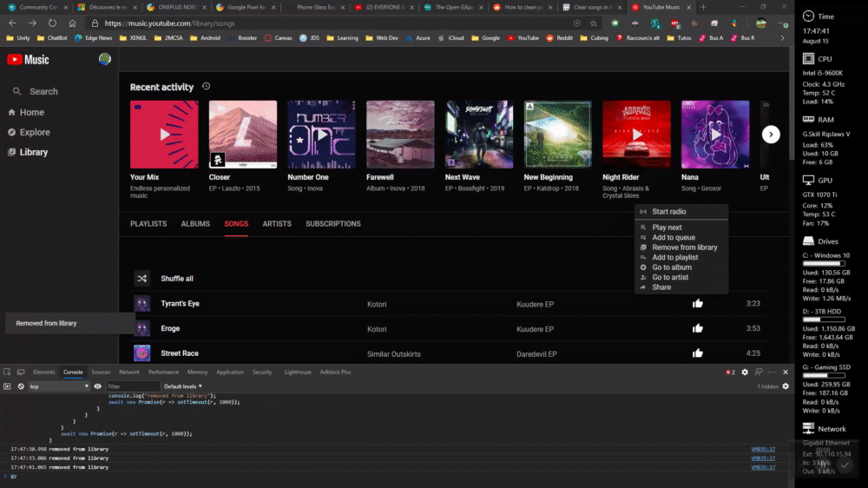Toggle thumbs-up on Street Race
Viewport: 868px width, 488px height.
pyautogui.click(x=698, y=353)
